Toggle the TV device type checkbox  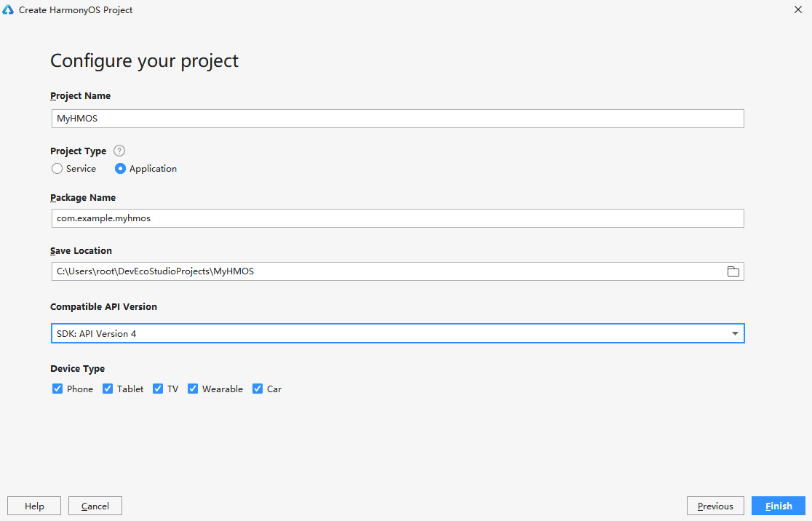pyautogui.click(x=158, y=389)
